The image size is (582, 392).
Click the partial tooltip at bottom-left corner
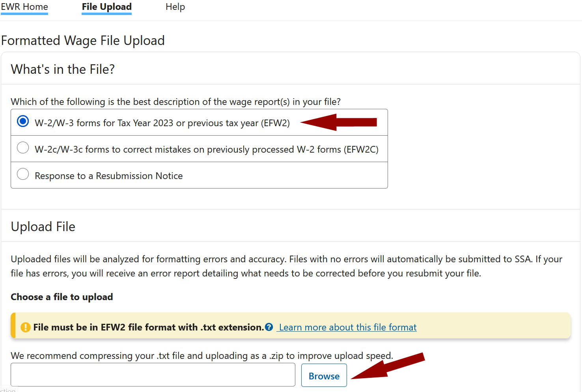(x=8, y=390)
